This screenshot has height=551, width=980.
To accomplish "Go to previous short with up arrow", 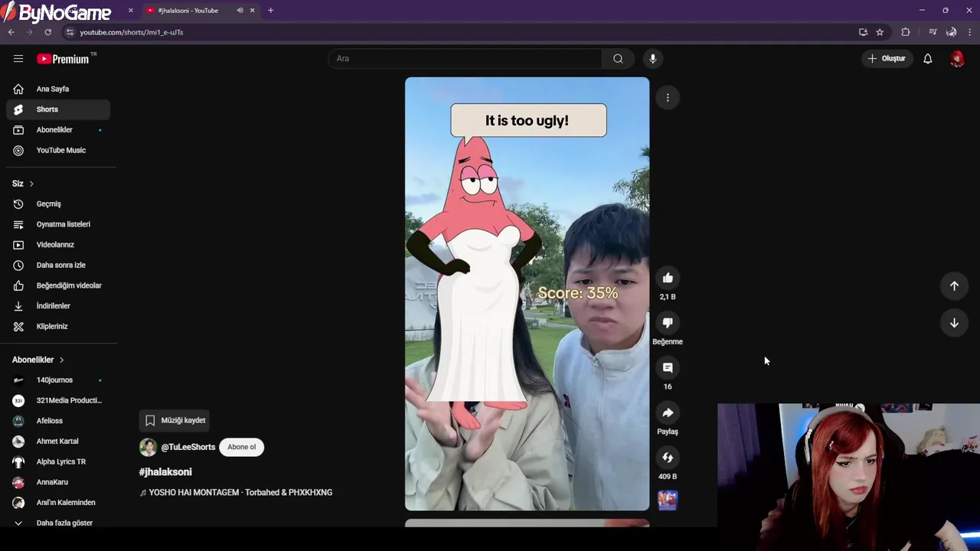I will pos(954,285).
